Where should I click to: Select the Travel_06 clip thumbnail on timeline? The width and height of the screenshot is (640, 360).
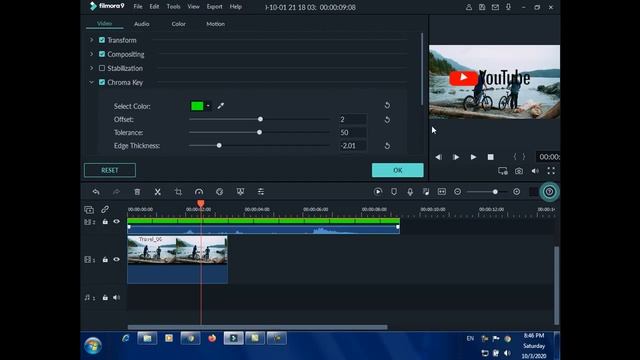point(178,260)
